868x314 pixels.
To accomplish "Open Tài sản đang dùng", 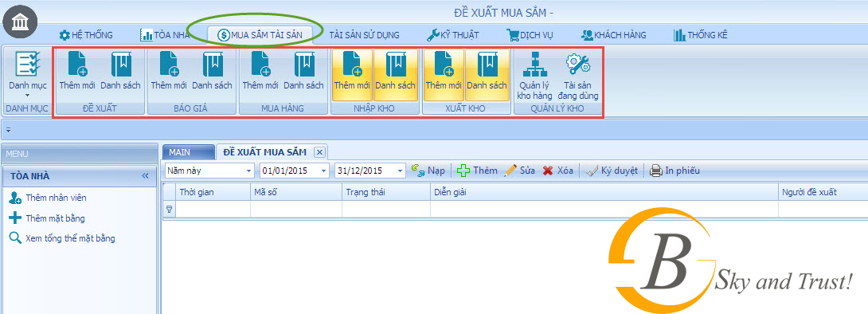I will click(x=578, y=75).
